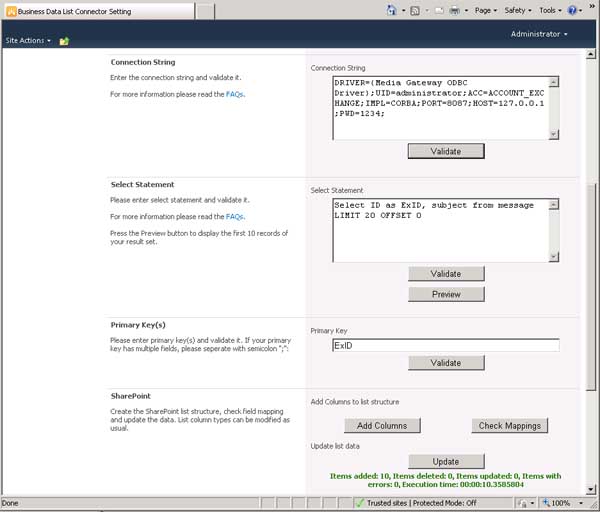600x512 pixels.
Task: Open the Site Actions dropdown menu
Action: (28, 40)
